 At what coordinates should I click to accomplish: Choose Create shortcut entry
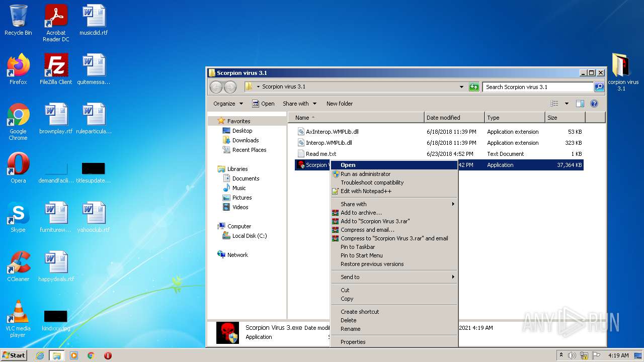pyautogui.click(x=394, y=312)
